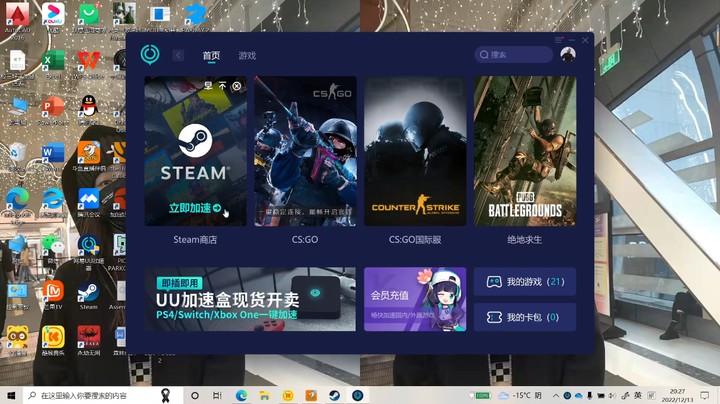Click the UU accelerator logo in header
The image size is (720, 404).
(x=150, y=55)
